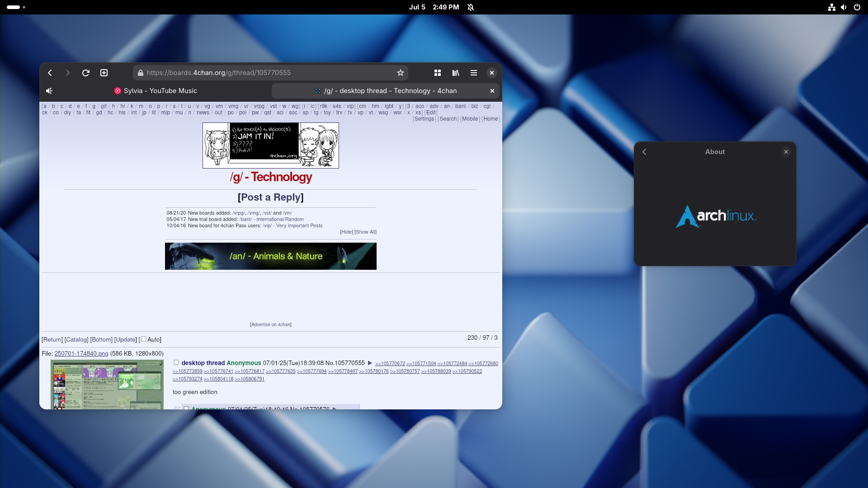Open the diy board link
The height and width of the screenshot is (488, 868).
pos(67,113)
